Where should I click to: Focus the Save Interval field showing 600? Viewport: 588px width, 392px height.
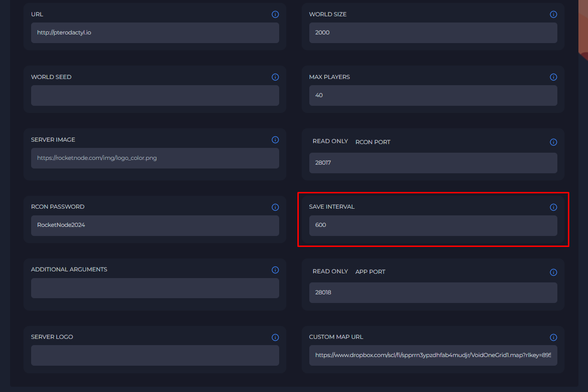(433, 225)
